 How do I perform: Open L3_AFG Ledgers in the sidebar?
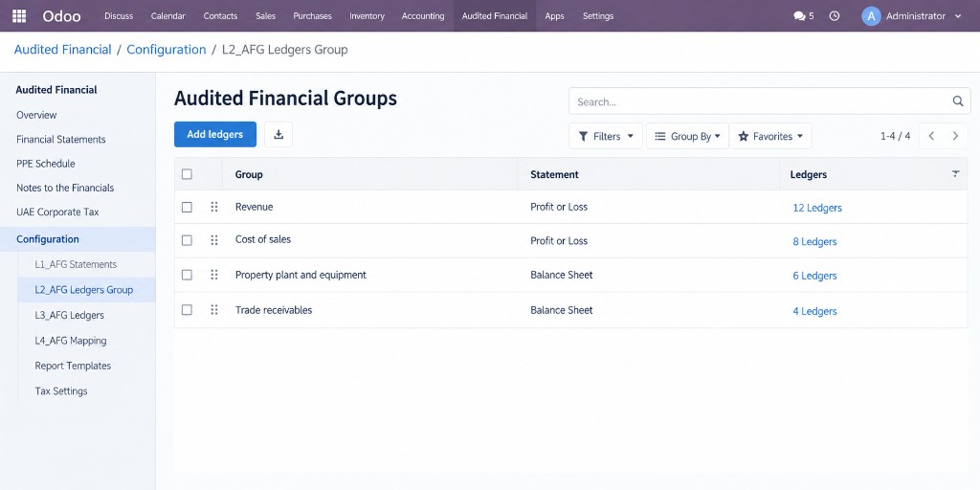click(x=69, y=315)
